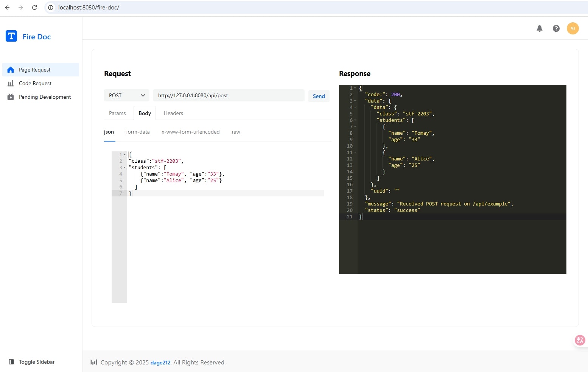Image resolution: width=588 pixels, height=372 pixels.
Task: Open Pending Development in sidebar
Action: [x=41, y=97]
